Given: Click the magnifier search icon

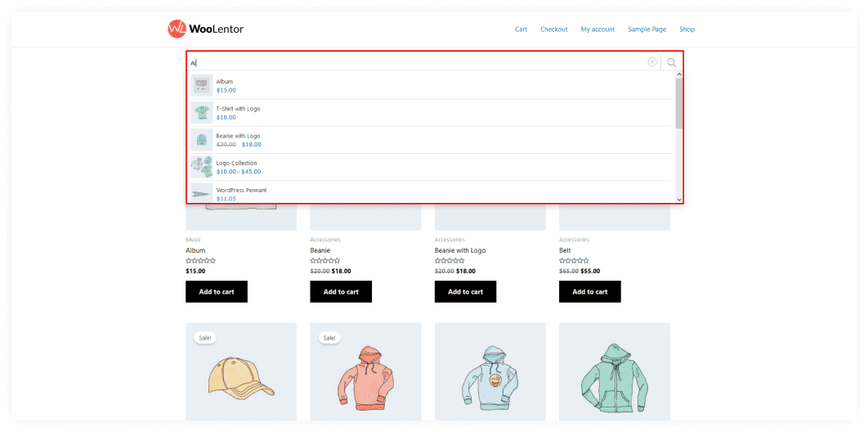Looking at the screenshot, I should 672,62.
